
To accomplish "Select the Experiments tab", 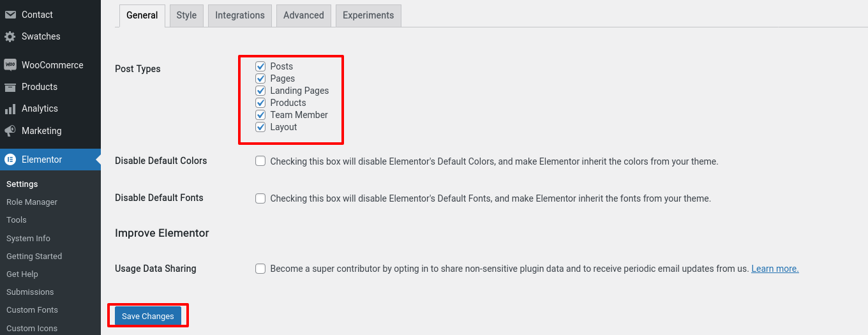I will 368,15.
